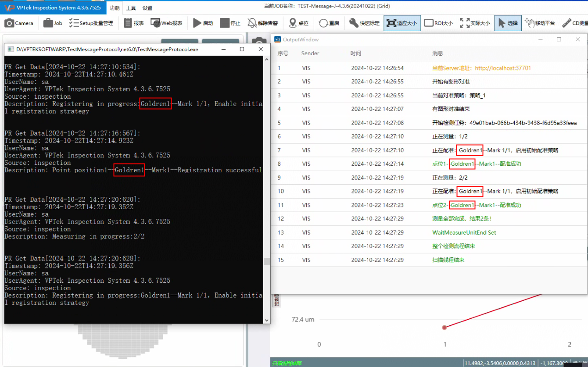
Task: Click the 重启 restart tool
Action: click(329, 23)
